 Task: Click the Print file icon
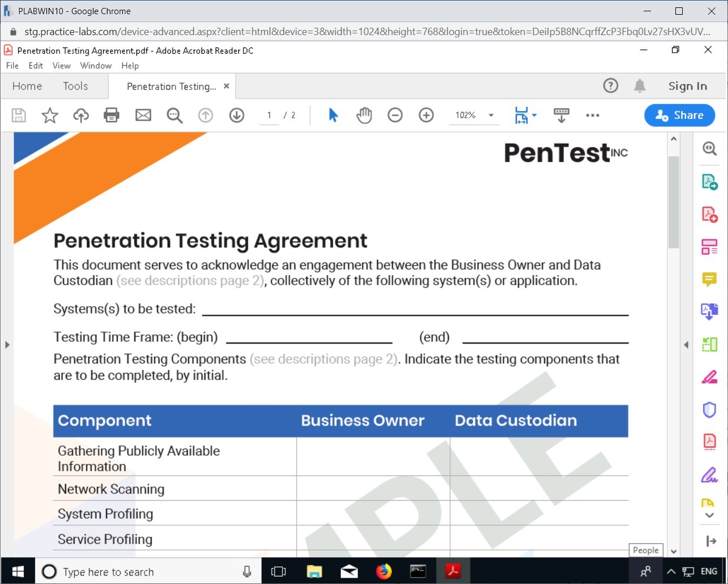tap(112, 115)
